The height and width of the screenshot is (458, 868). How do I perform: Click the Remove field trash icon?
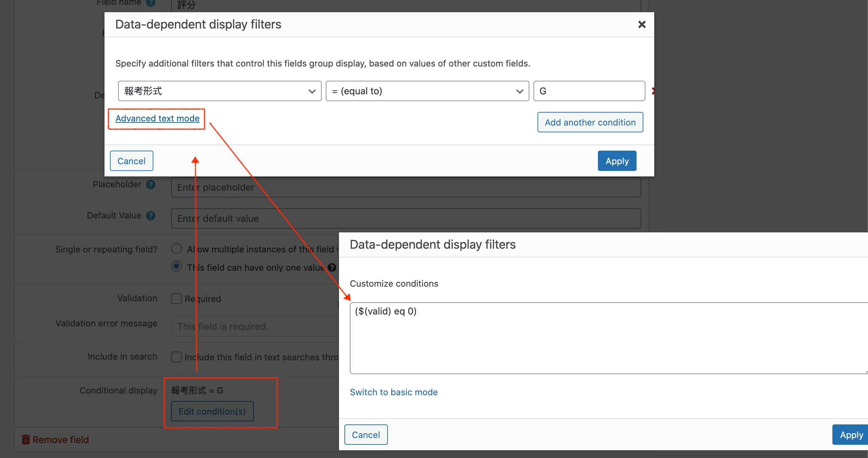[26, 440]
